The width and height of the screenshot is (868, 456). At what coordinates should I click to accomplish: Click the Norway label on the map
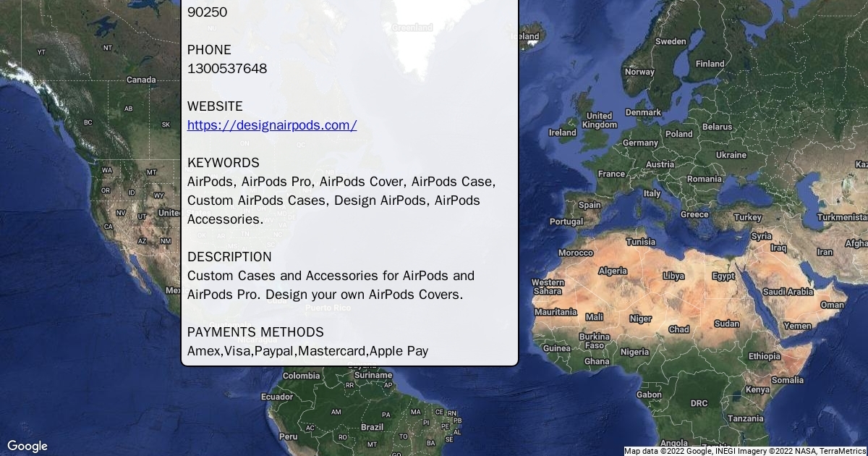tap(639, 72)
